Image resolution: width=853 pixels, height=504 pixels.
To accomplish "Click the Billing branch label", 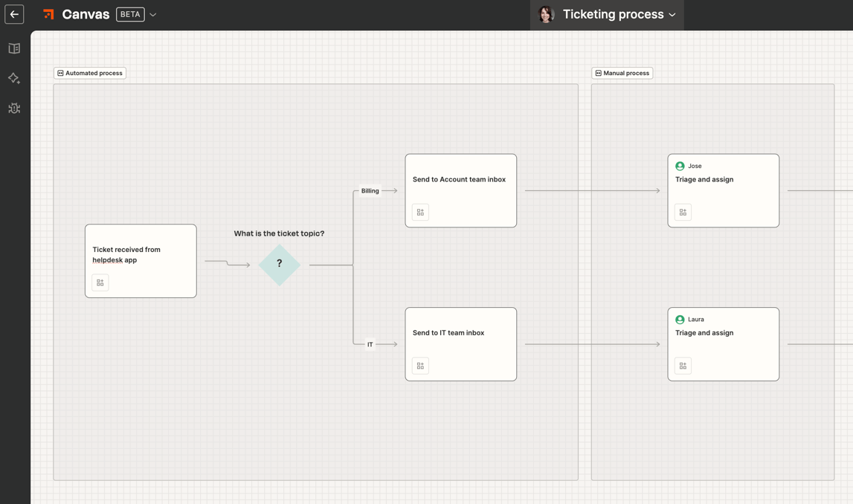I will tap(369, 190).
